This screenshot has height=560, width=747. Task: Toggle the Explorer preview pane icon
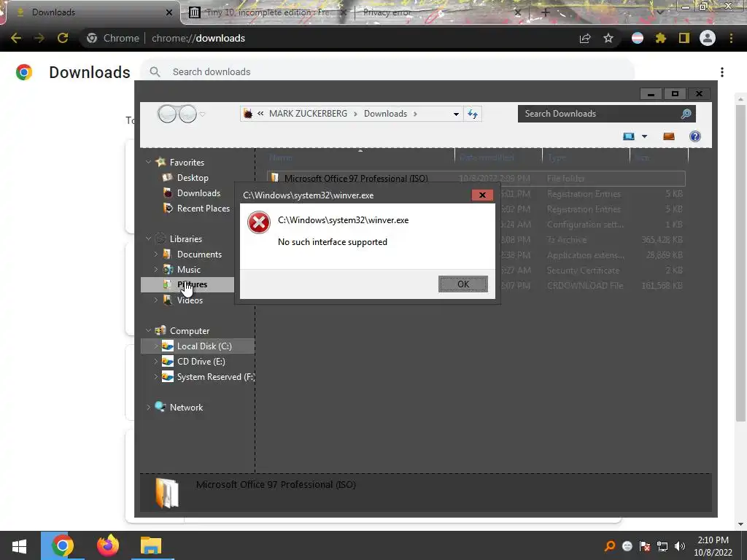click(669, 136)
